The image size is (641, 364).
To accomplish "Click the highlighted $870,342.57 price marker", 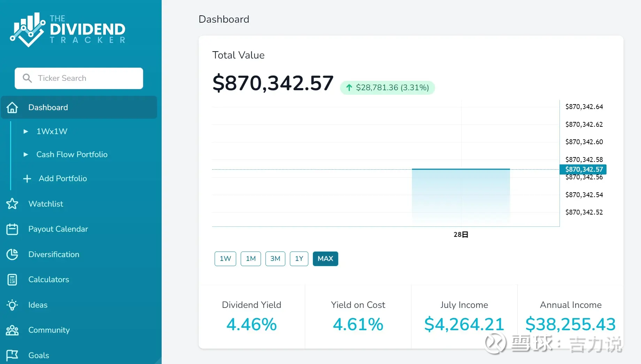I will [583, 169].
